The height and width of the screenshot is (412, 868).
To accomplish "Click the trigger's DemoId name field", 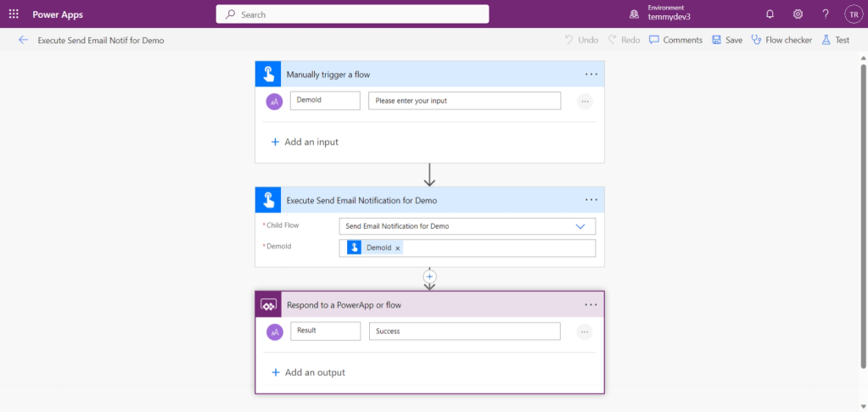I will point(325,101).
